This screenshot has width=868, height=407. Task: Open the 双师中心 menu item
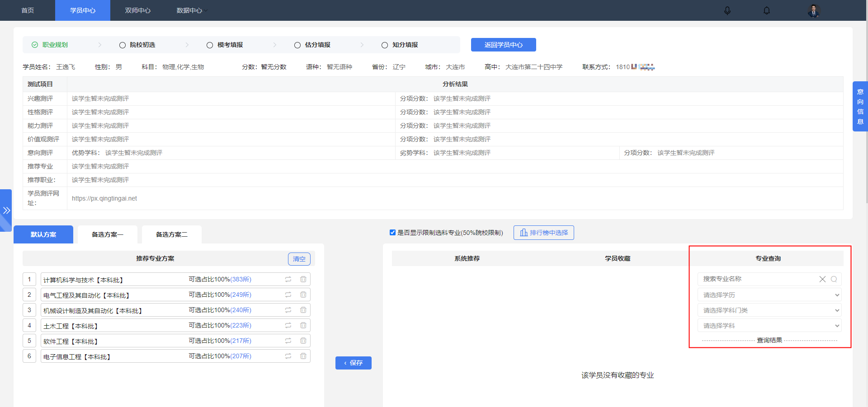[x=137, y=10]
